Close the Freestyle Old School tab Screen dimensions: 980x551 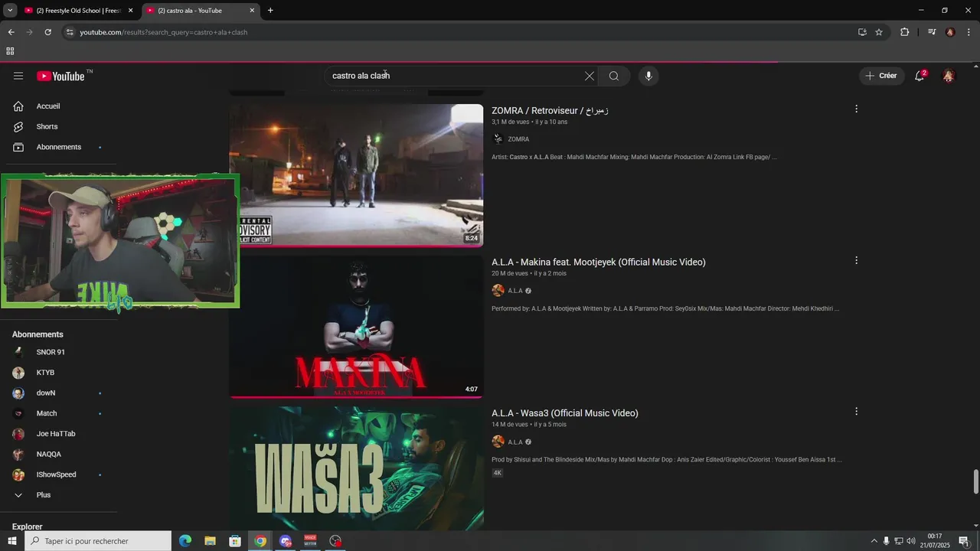[x=130, y=11]
